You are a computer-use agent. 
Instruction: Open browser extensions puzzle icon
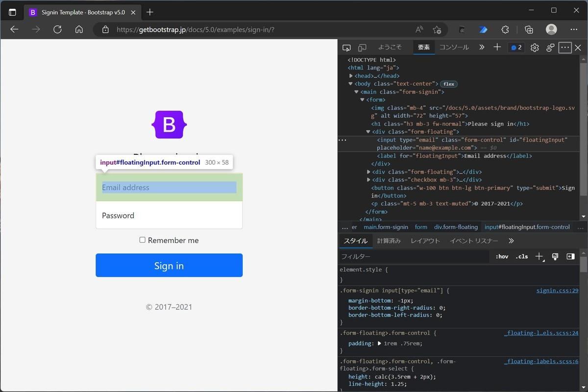[x=506, y=29]
